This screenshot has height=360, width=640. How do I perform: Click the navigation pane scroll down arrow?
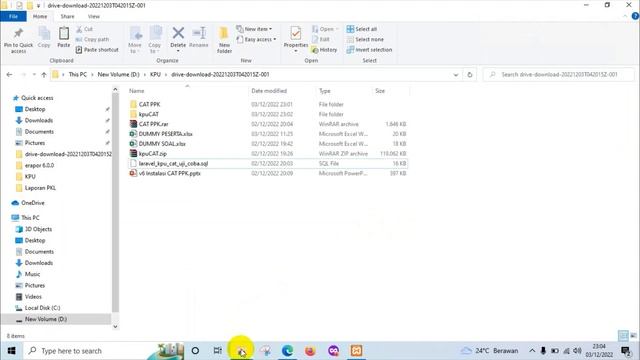(x=115, y=327)
